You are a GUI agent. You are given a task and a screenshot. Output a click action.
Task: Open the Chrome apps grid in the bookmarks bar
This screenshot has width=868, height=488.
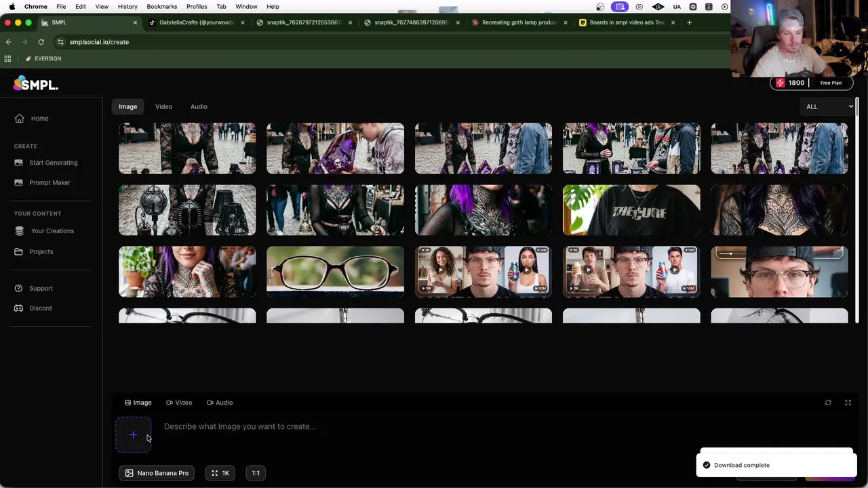[x=7, y=58]
